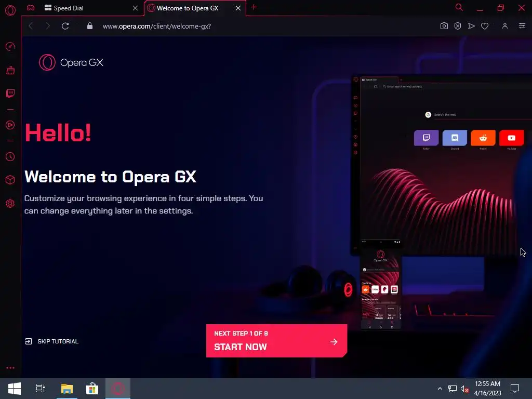Image resolution: width=532 pixels, height=399 pixels.
Task: Open profile account icon
Action: 505,26
